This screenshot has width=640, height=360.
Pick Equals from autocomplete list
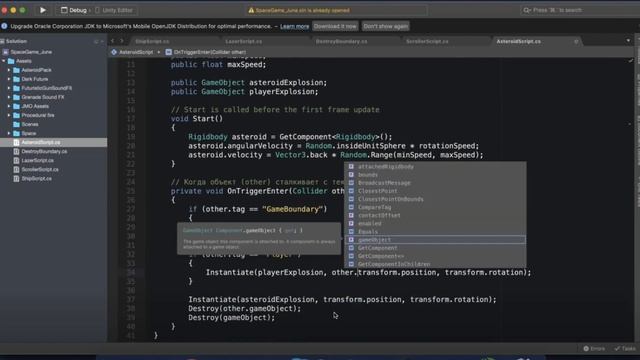click(435, 232)
